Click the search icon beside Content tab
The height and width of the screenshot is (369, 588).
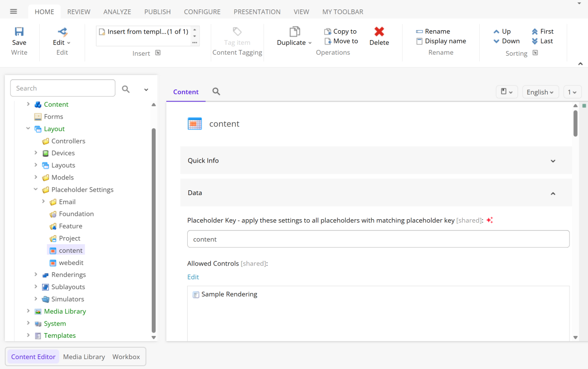[x=216, y=92]
